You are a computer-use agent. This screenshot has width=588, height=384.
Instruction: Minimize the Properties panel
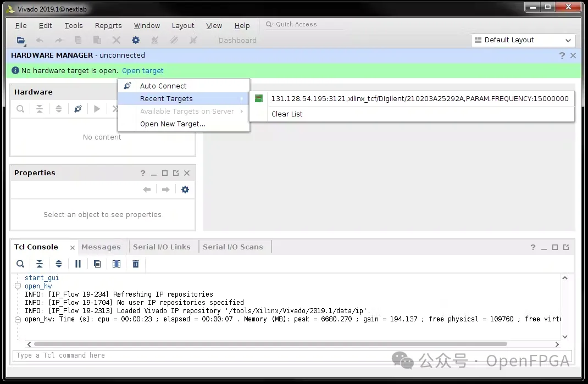(154, 173)
